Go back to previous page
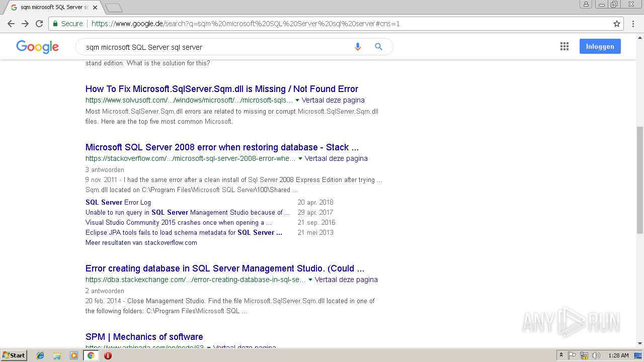 pyautogui.click(x=11, y=24)
